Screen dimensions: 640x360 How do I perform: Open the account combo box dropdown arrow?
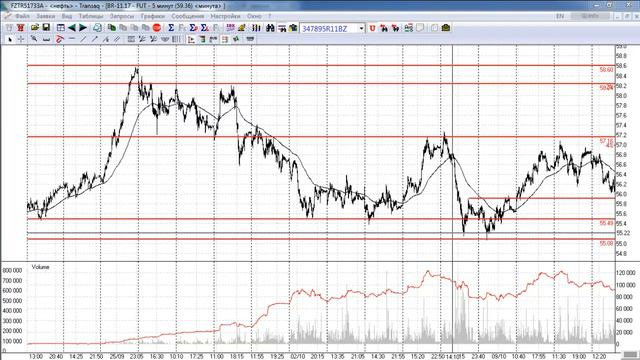pyautogui.click(x=361, y=29)
